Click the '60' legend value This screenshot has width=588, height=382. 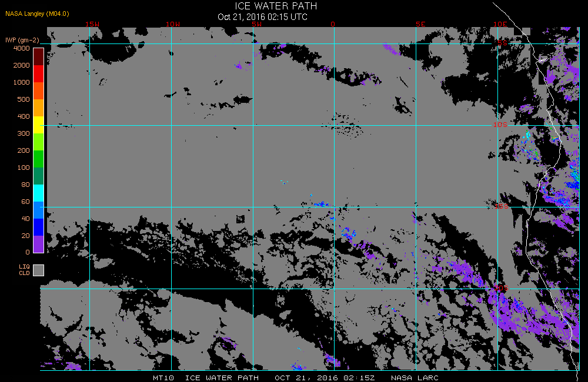[x=25, y=202]
